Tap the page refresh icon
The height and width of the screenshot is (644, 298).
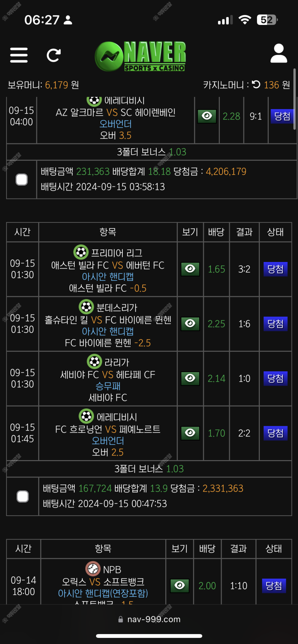[x=54, y=55]
